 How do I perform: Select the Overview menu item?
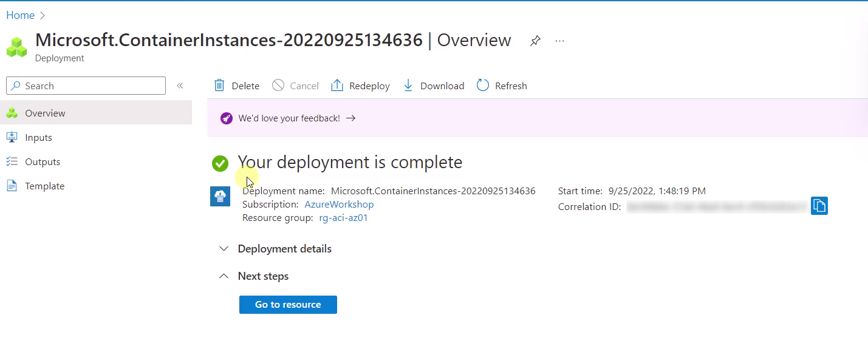(x=96, y=113)
